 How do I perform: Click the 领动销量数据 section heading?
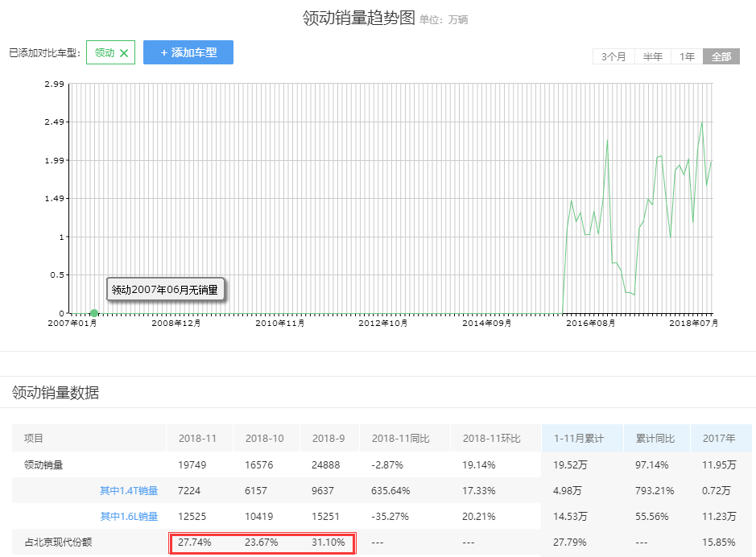point(56,392)
